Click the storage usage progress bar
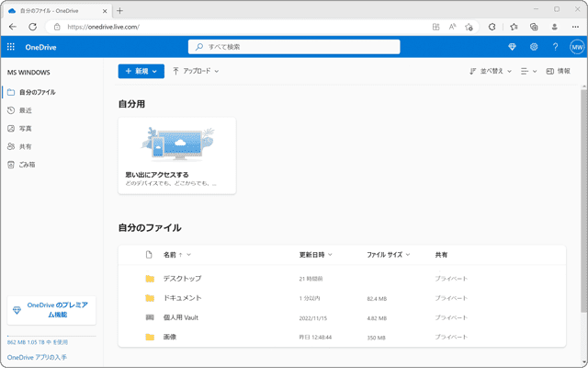588x368 pixels. pos(51,336)
